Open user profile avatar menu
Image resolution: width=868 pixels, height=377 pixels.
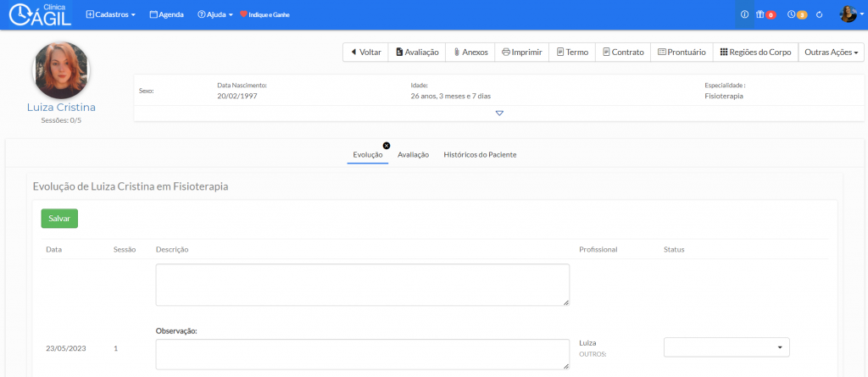tap(849, 14)
